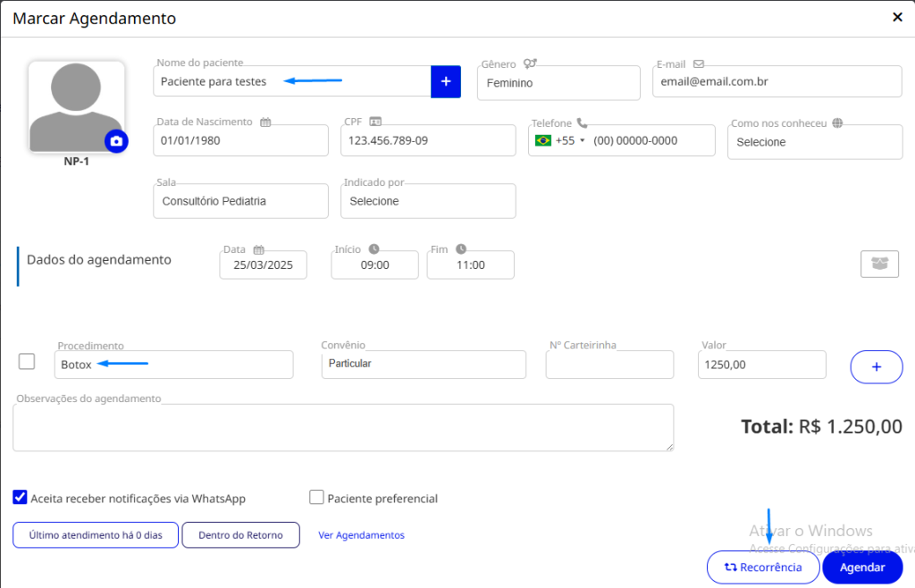The height and width of the screenshot is (588, 915).
Task: Click the gender symbol icon beside Gênero
Action: [x=530, y=63]
